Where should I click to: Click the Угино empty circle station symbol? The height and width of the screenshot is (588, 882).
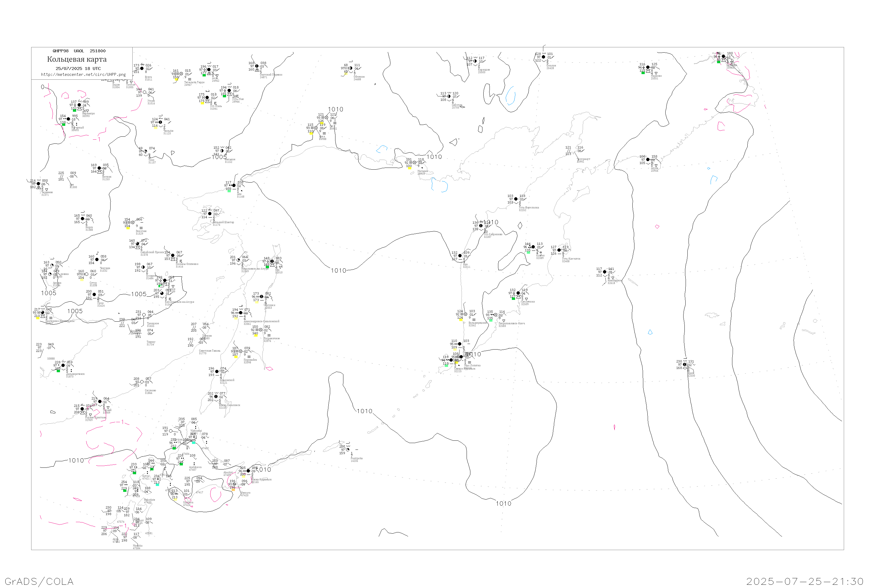(145, 92)
